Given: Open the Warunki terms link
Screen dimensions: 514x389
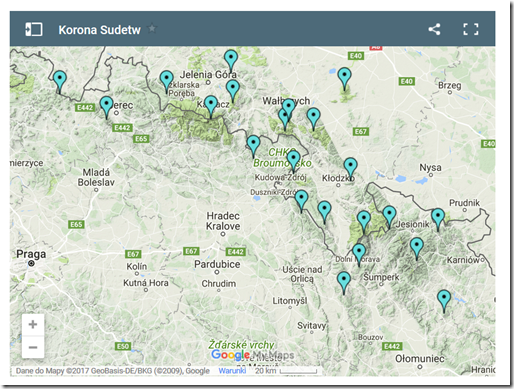Looking at the screenshot, I should pos(232,371).
